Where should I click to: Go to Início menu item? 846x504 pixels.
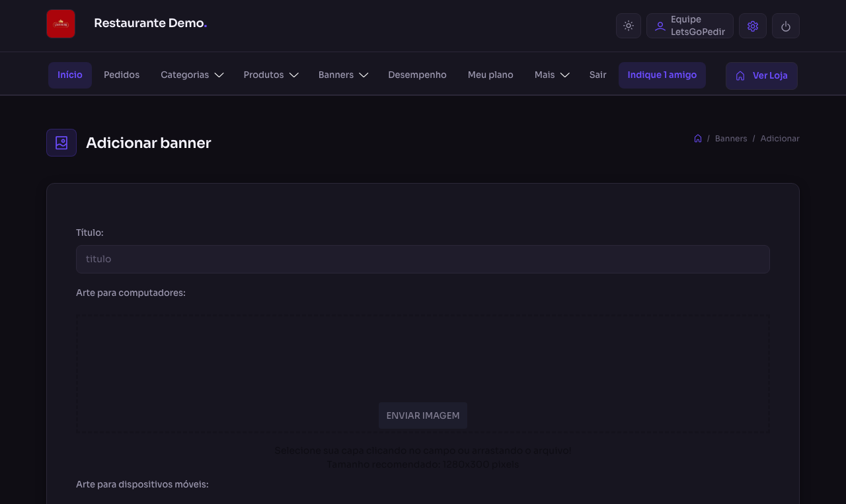click(x=70, y=75)
